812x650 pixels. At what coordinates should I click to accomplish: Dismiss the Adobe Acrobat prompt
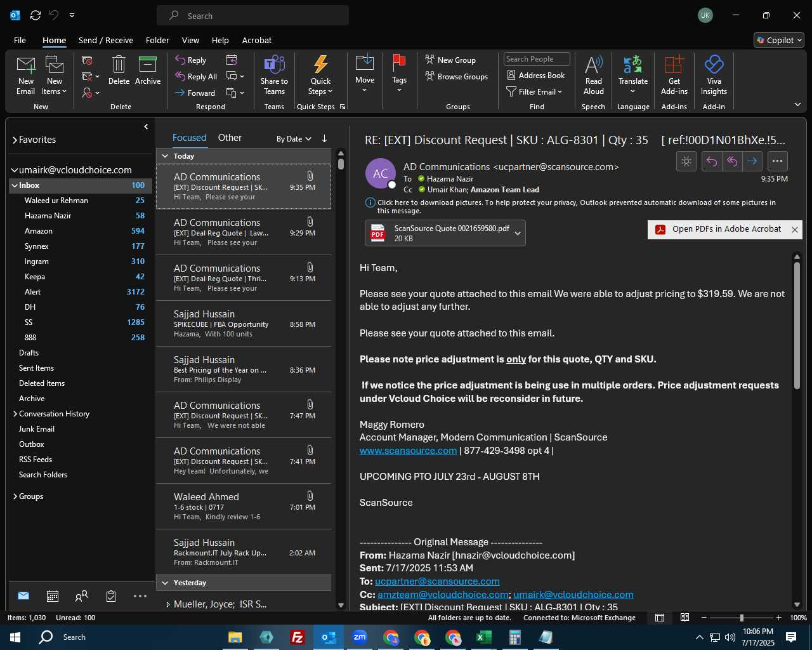(x=794, y=230)
